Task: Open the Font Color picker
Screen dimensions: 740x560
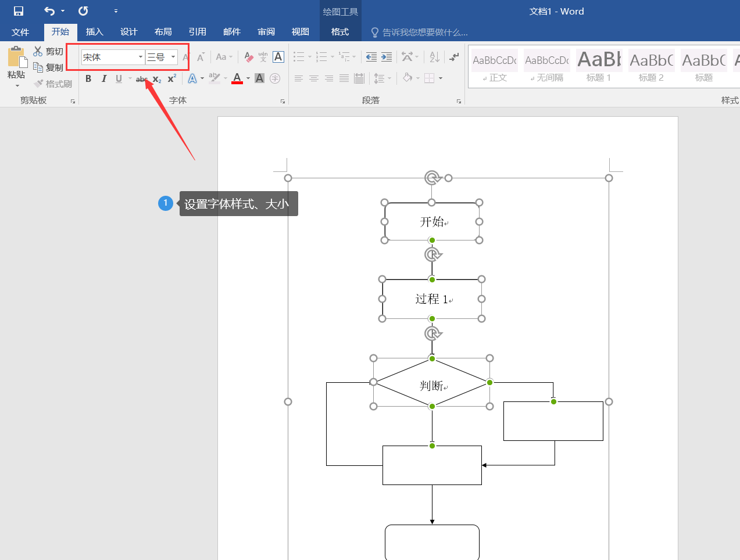Action: pos(237,78)
